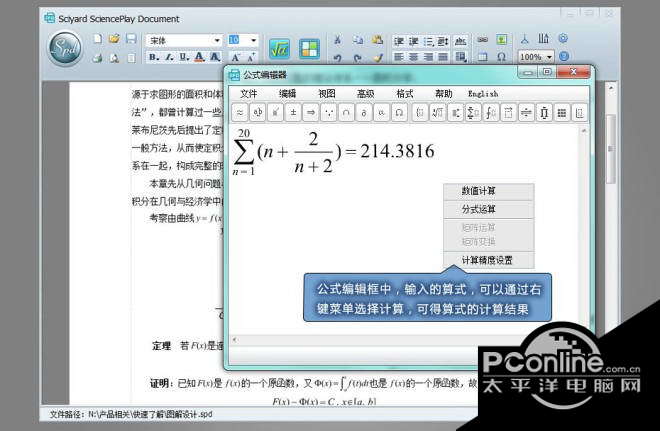This screenshot has height=431, width=660.
Task: Select the relation symbols (≈) palette
Action: pyautogui.click(x=240, y=113)
